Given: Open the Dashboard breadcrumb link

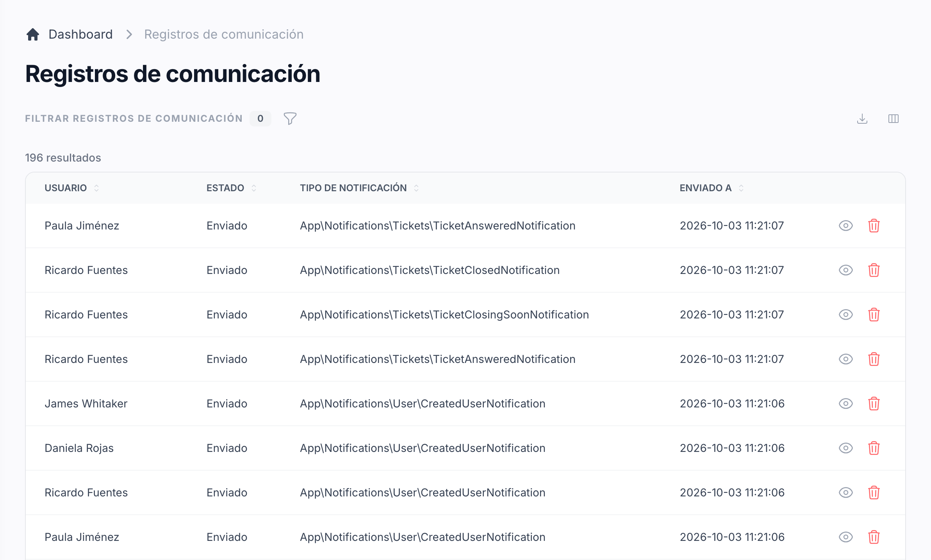Looking at the screenshot, I should point(80,34).
